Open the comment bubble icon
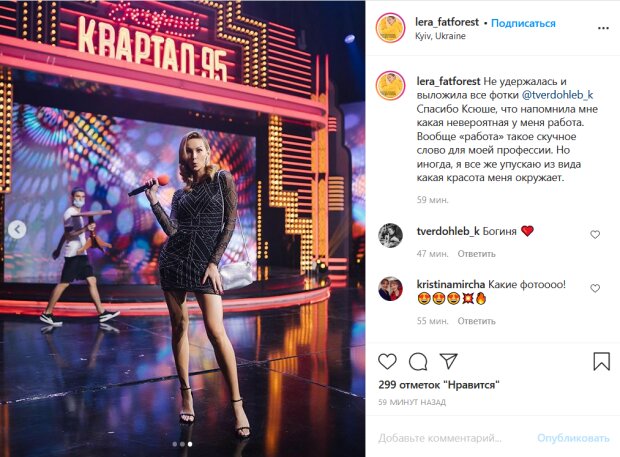Viewport: 620px width, 457px height. (418, 361)
